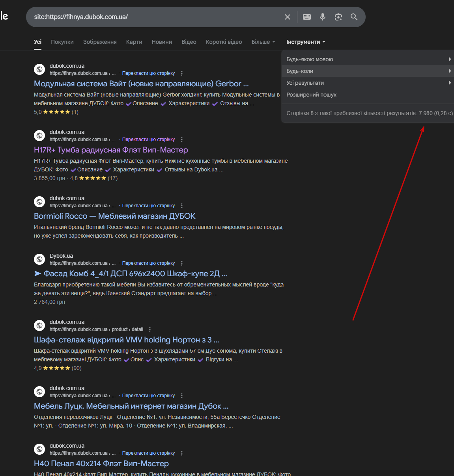Open Шафа-стелаж відкритий VMV holding Нортон link
Viewport: 454px width, 476px height.
[126, 340]
